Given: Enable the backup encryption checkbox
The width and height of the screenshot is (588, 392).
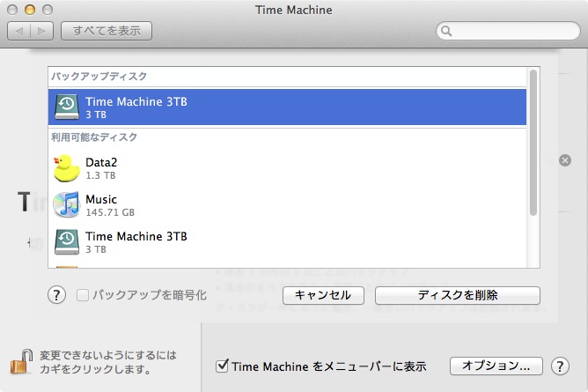Looking at the screenshot, I should (83, 295).
